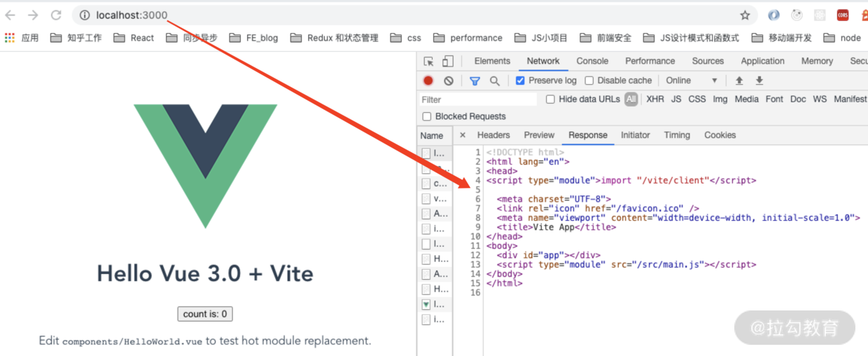Image resolution: width=868 pixels, height=356 pixels.
Task: Show the Preview tab of the request
Action: pos(539,135)
